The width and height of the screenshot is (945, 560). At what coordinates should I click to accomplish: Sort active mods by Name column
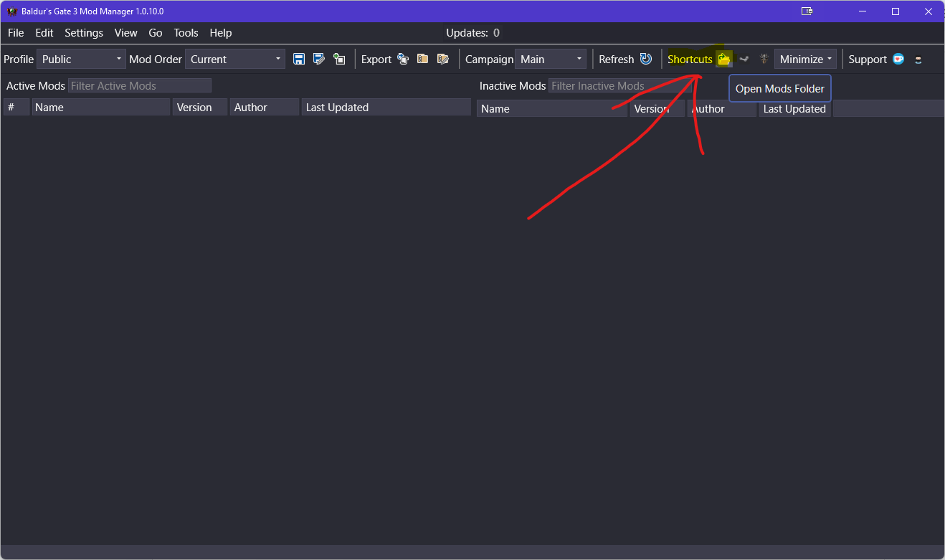[101, 107]
